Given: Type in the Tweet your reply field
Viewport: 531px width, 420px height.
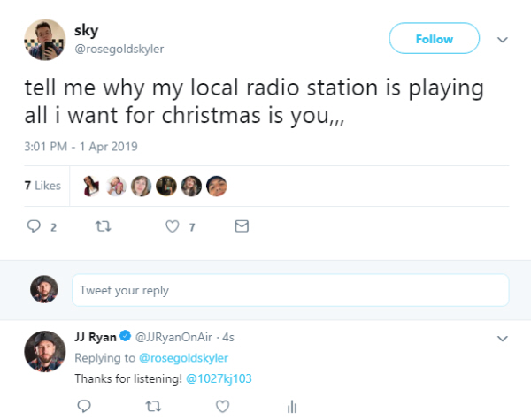Looking at the screenshot, I should (290, 290).
